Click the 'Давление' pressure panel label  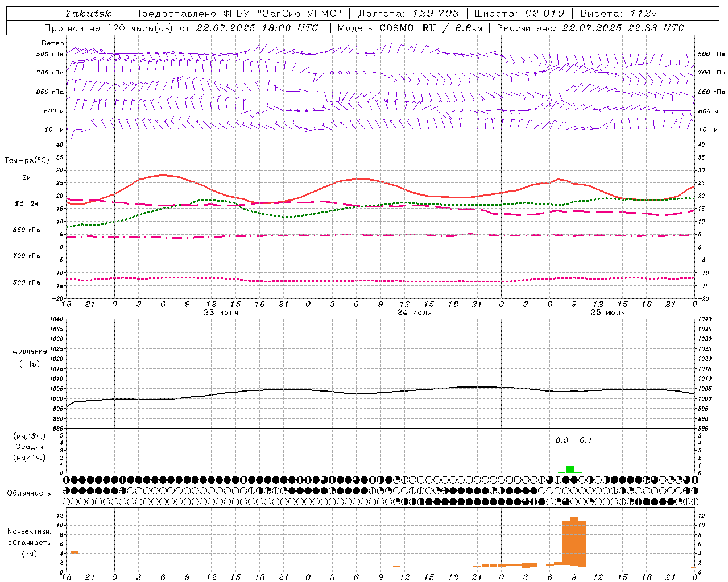pos(30,351)
